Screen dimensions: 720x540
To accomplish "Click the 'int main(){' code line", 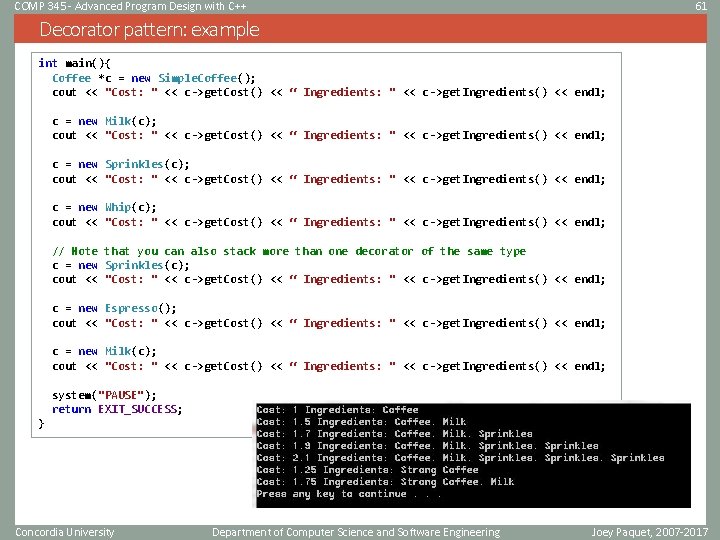I will click(74, 63).
